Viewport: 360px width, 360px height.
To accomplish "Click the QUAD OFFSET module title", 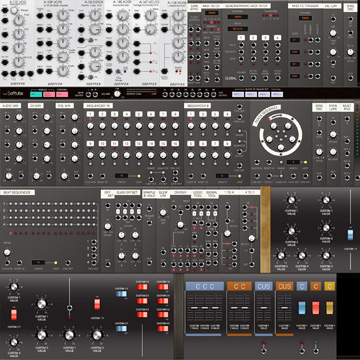I will pos(128,193).
